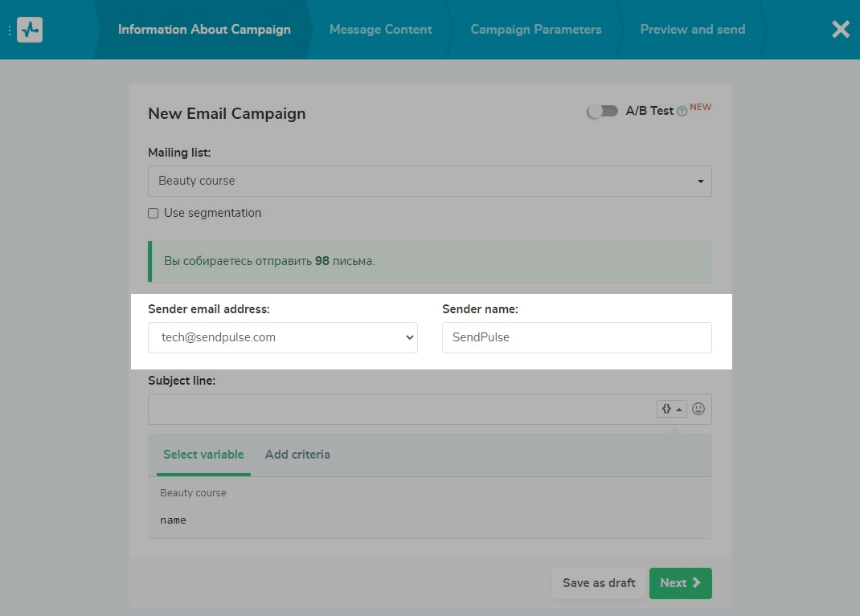Go to the Campaign Parameters step
Screen dimensions: 860x616
point(535,30)
